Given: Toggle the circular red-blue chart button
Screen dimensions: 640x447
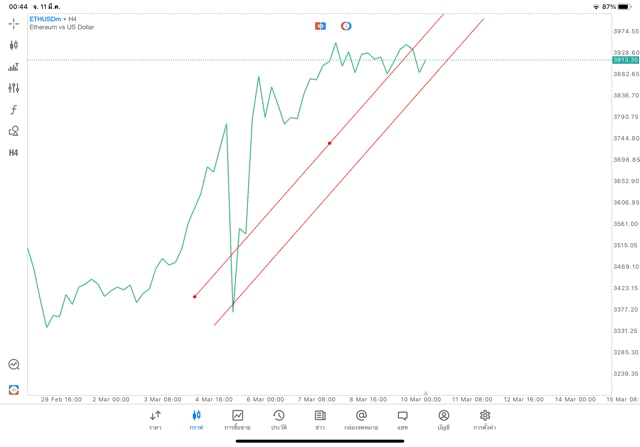Looking at the screenshot, I should pyautogui.click(x=346, y=26).
